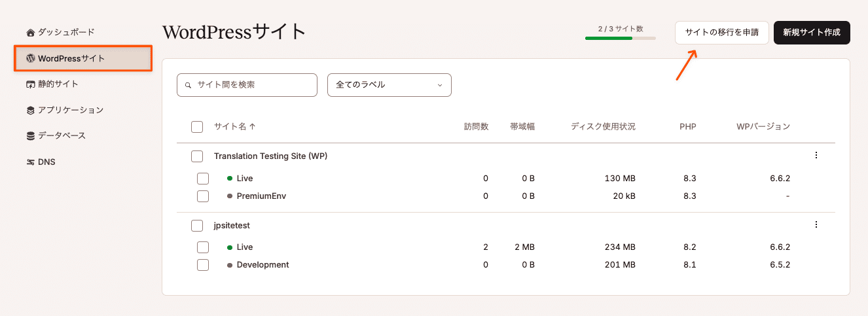Open the kebab menu for Translation Testing Site (WP)
The width and height of the screenshot is (868, 316).
coord(816,156)
